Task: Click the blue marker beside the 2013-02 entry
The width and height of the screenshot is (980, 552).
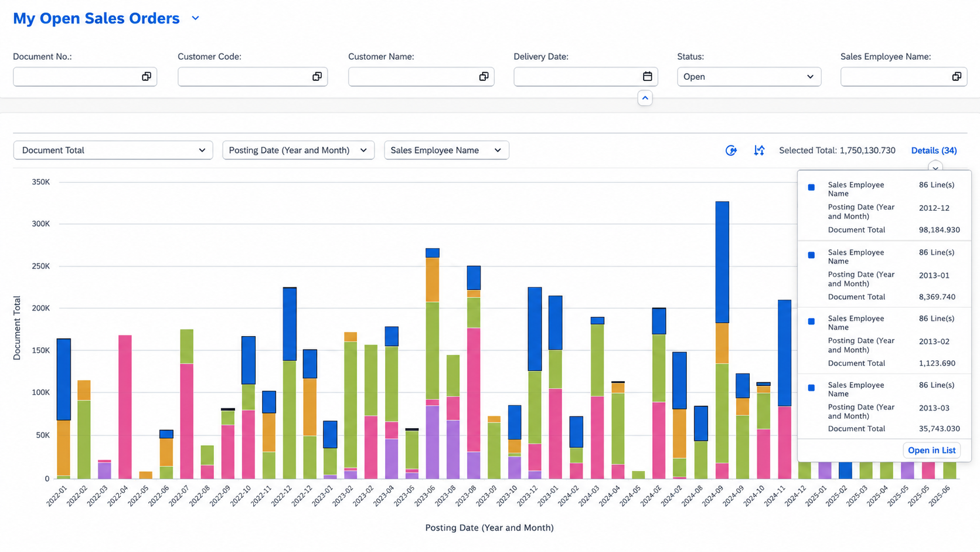Action: coord(811,321)
